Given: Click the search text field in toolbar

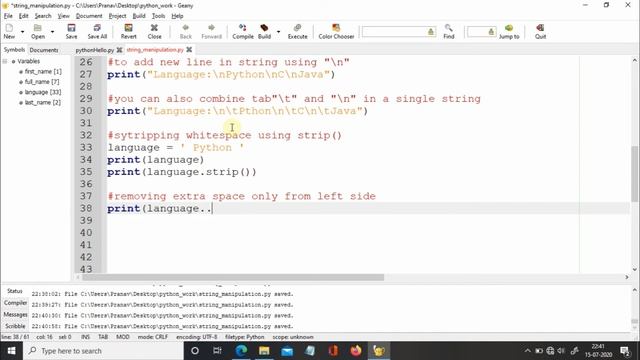Looking at the screenshot, I should (x=398, y=31).
